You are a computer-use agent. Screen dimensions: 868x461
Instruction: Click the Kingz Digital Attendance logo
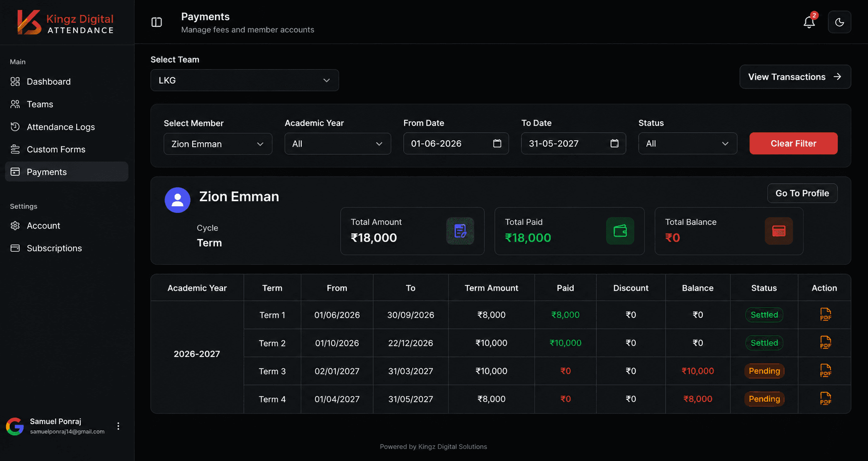[65, 23]
